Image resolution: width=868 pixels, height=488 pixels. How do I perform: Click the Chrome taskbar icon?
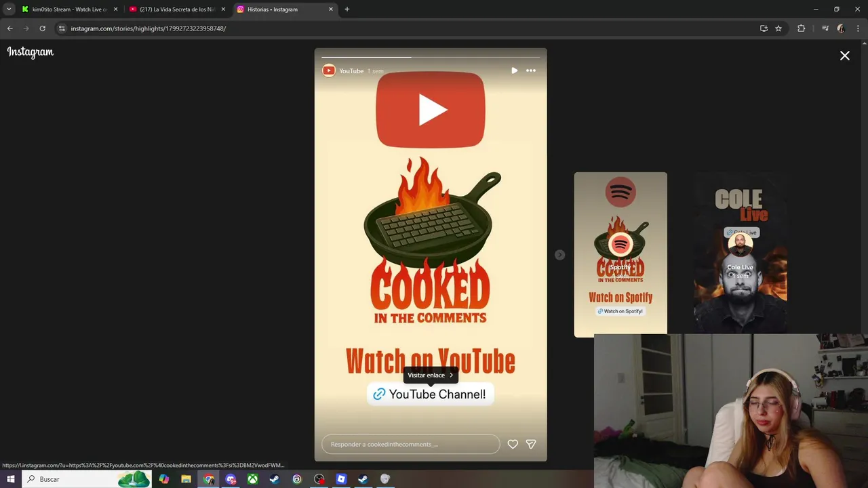point(209,479)
